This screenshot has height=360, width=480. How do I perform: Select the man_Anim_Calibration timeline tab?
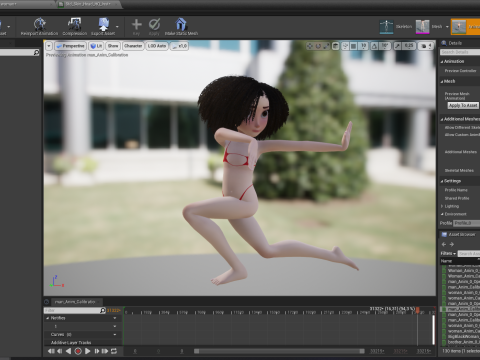point(74,302)
